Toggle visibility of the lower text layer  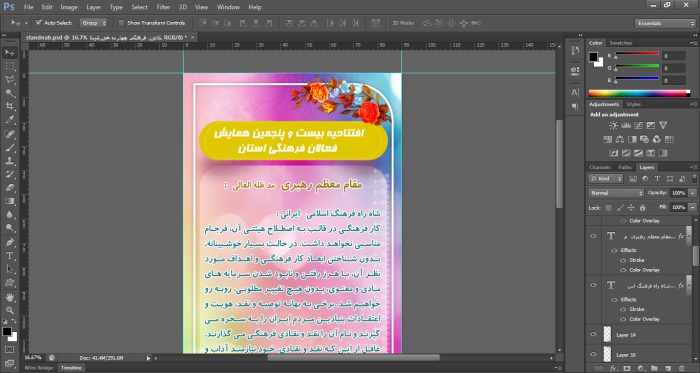coord(593,285)
